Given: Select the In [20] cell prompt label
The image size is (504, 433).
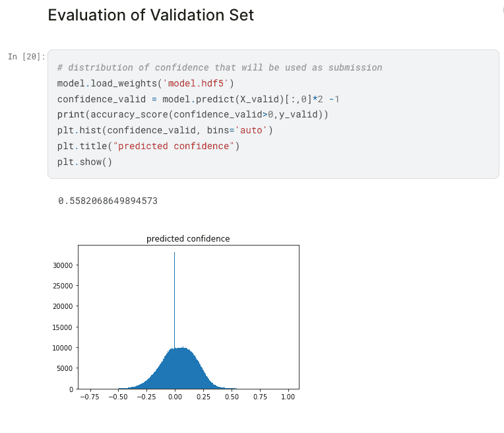Looking at the screenshot, I should tap(26, 57).
